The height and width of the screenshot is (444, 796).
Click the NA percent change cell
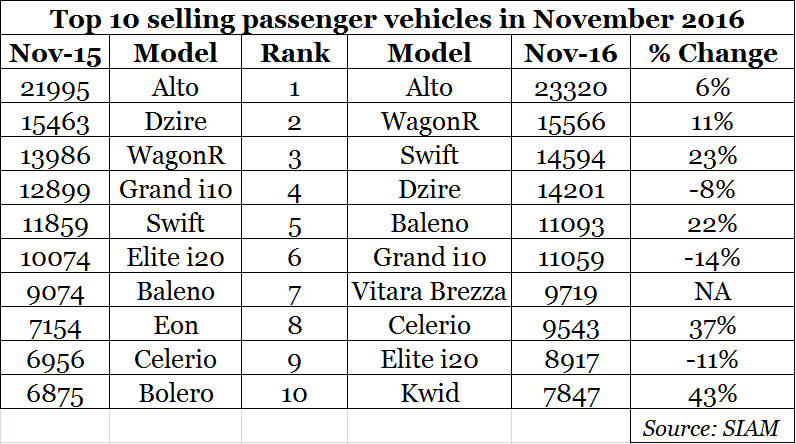[712, 292]
